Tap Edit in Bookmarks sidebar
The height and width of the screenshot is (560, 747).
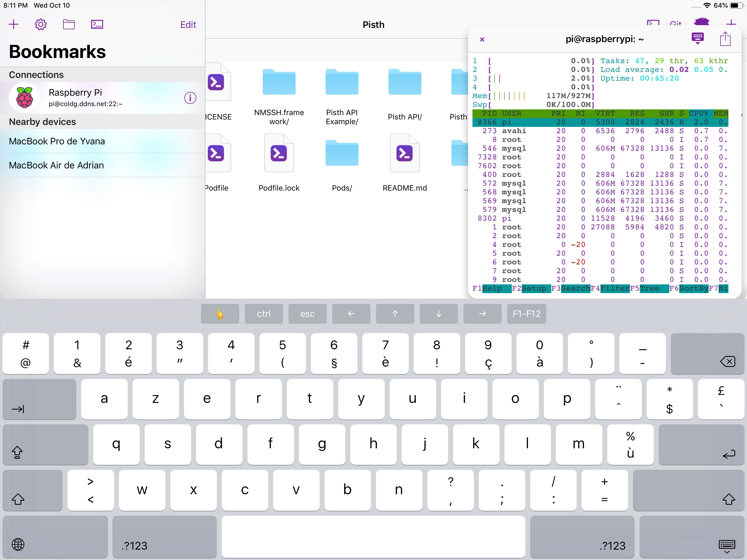(188, 25)
